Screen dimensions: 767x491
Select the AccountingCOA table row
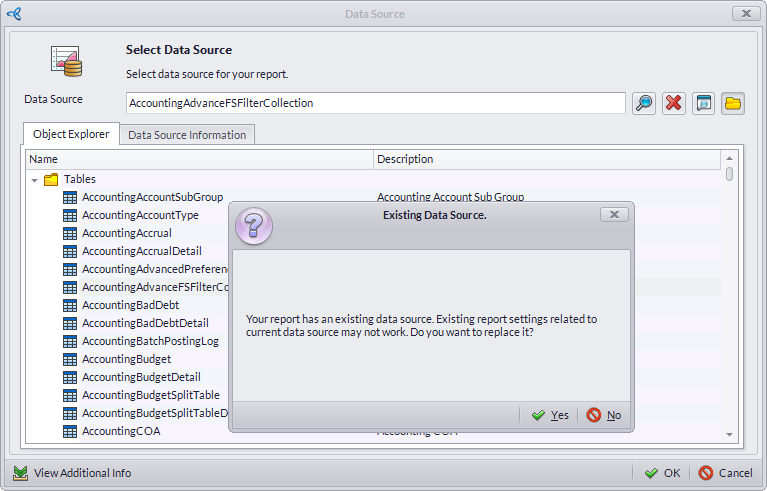[121, 431]
